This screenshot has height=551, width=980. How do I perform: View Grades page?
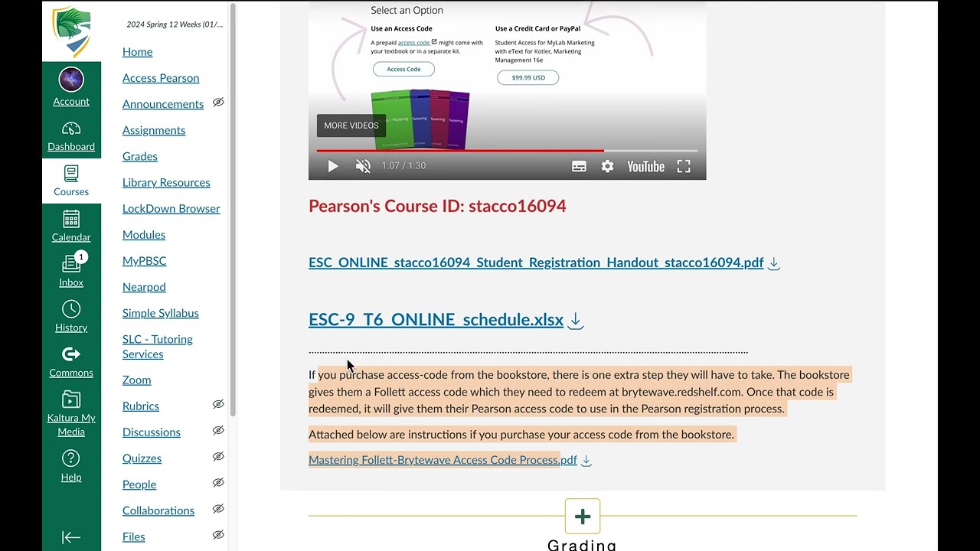(140, 156)
